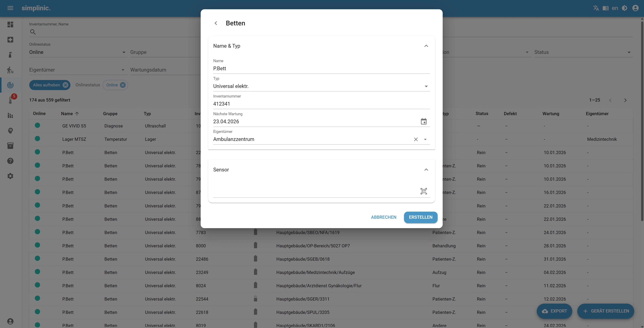Click the thermometer icon with badge 5
The width and height of the screenshot is (644, 328).
[x=10, y=100]
